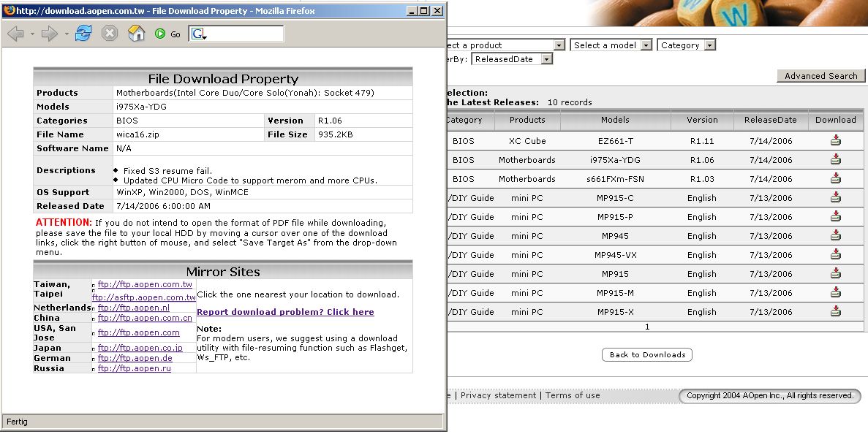Open the Google search engine selector icon
Screen dimensions: 868x434
click(199, 34)
